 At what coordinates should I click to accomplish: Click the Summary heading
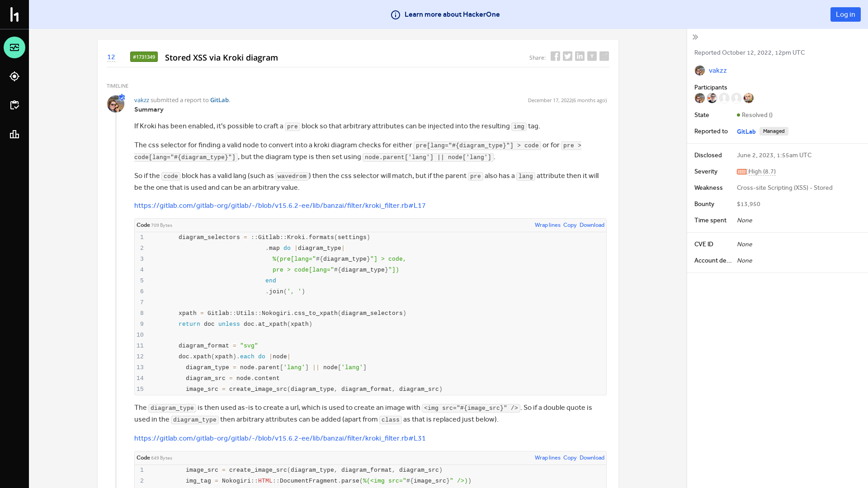[x=149, y=110]
